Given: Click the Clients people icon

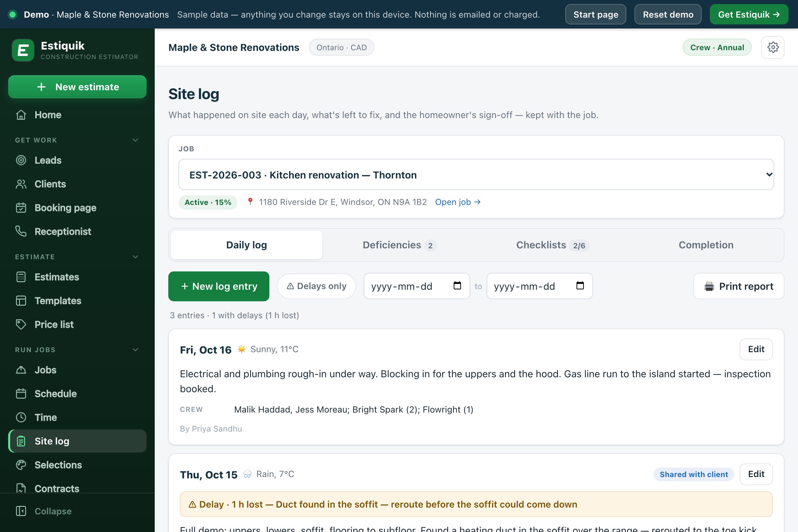Looking at the screenshot, I should point(21,184).
